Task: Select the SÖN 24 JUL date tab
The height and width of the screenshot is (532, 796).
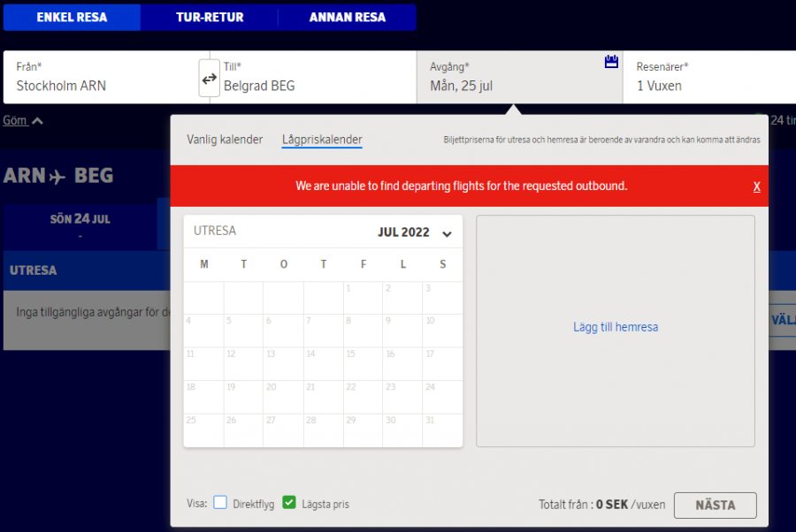Action: (x=80, y=224)
